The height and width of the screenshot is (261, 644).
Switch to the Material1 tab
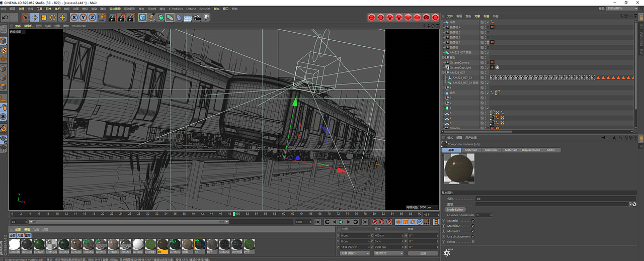pyautogui.click(x=471, y=150)
